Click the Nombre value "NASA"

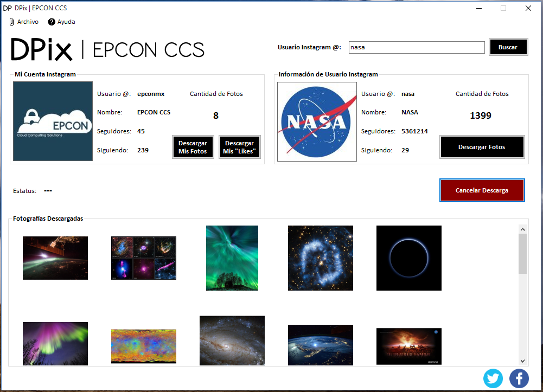point(410,112)
